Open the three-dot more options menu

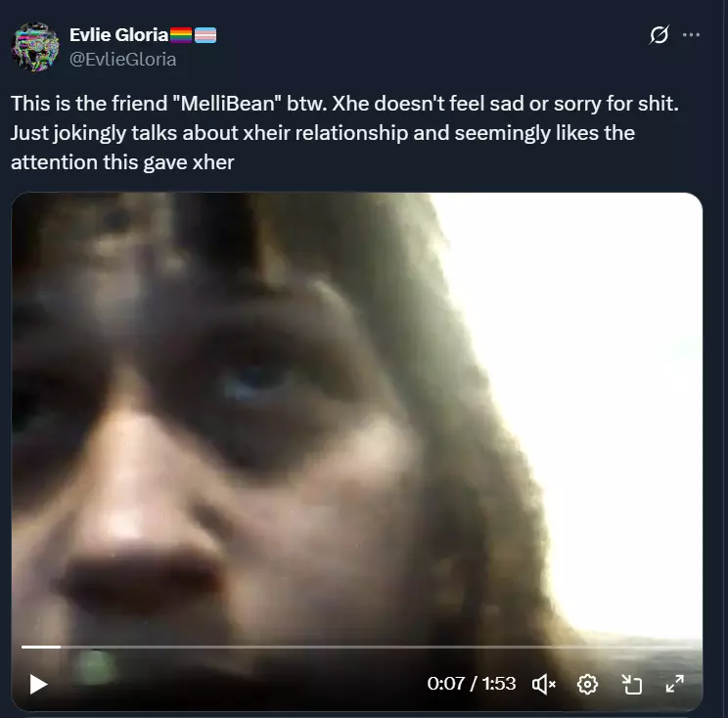(692, 35)
